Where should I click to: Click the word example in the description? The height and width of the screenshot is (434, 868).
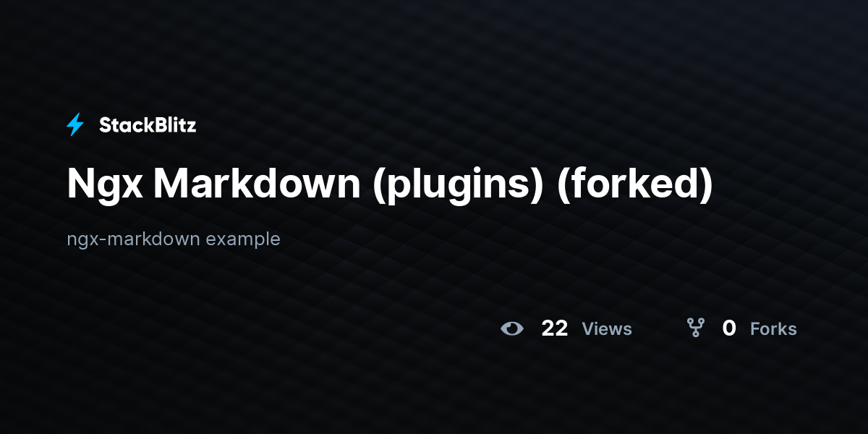coord(243,239)
